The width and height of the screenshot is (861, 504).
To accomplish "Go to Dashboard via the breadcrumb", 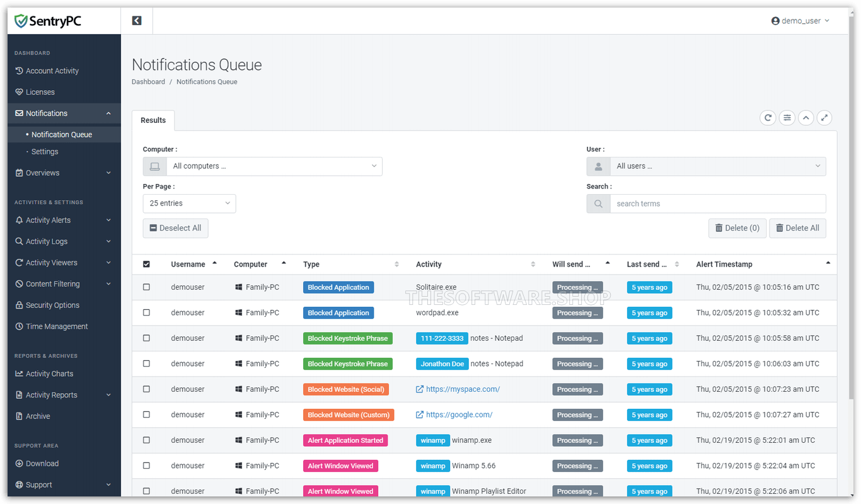I will pos(148,82).
